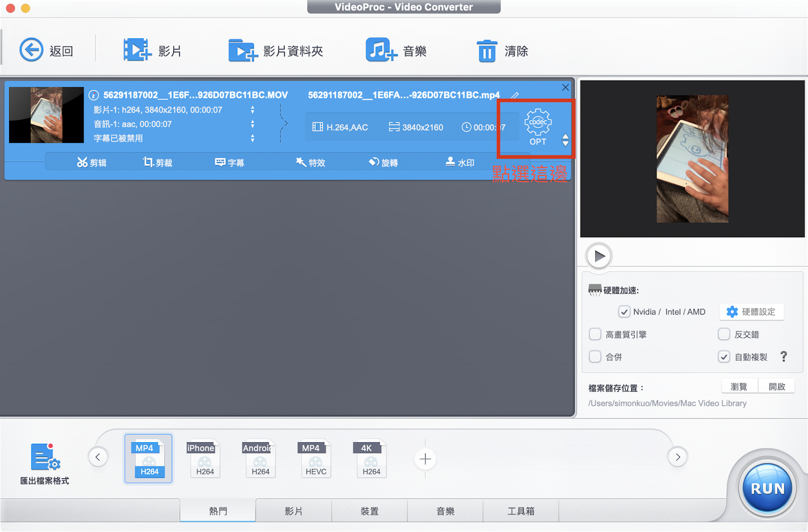
Task: Enable the 高畫質引擎 checkbox
Action: (x=595, y=334)
